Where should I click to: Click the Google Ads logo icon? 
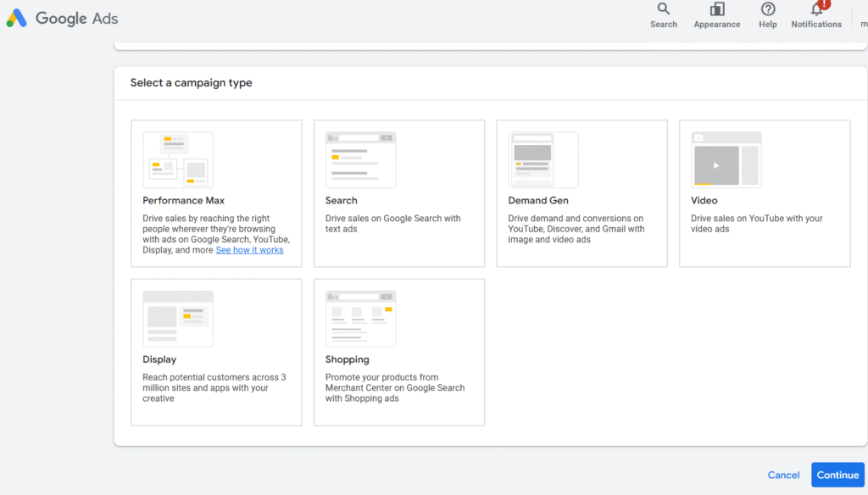[17, 19]
